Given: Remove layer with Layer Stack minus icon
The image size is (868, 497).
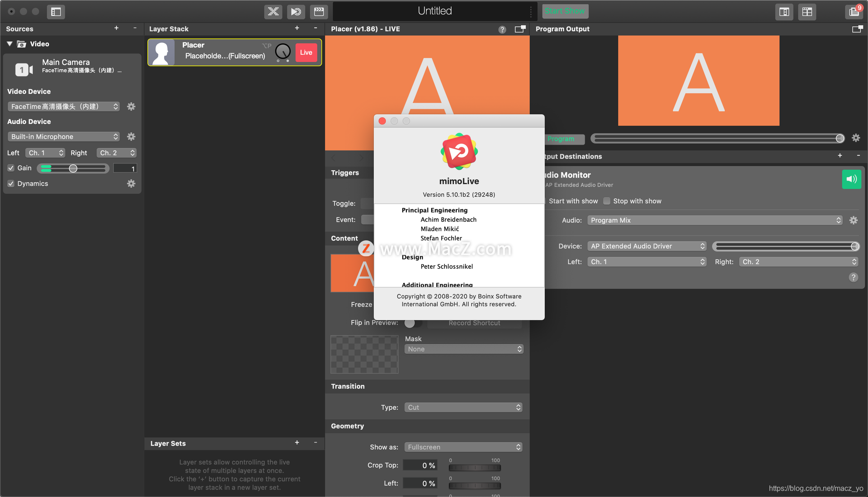Looking at the screenshot, I should click(x=316, y=28).
